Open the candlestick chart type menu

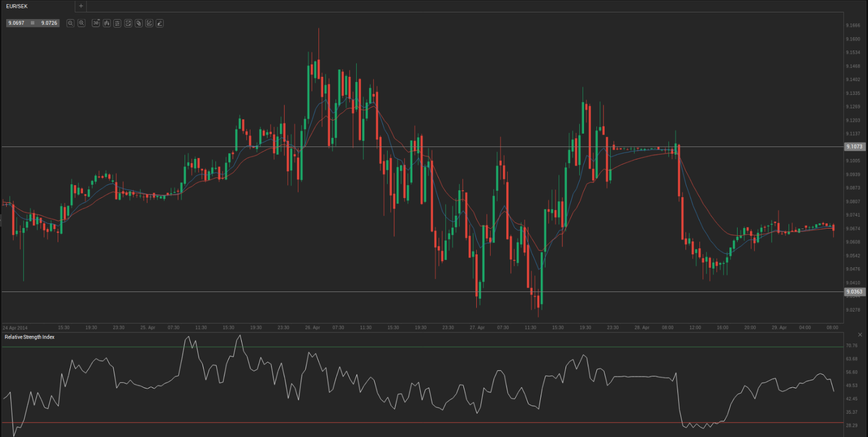point(107,23)
